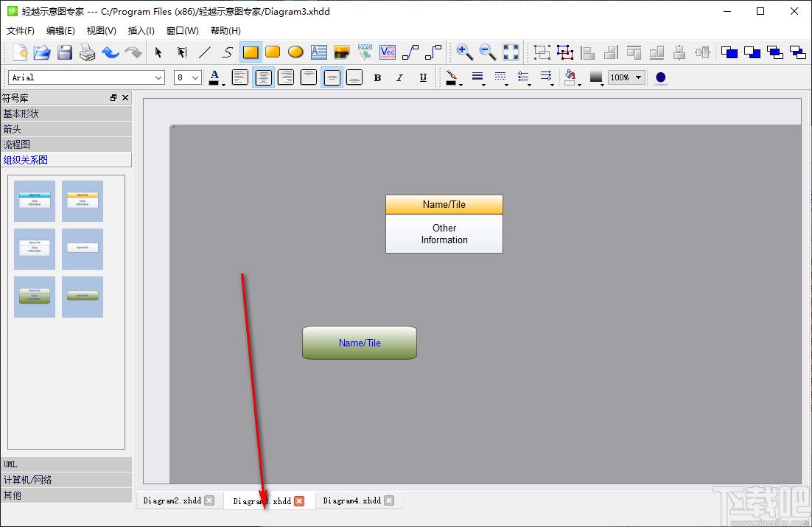Screen dimensions: 812x527
Task: Fit the diagram to the window
Action: [511, 52]
